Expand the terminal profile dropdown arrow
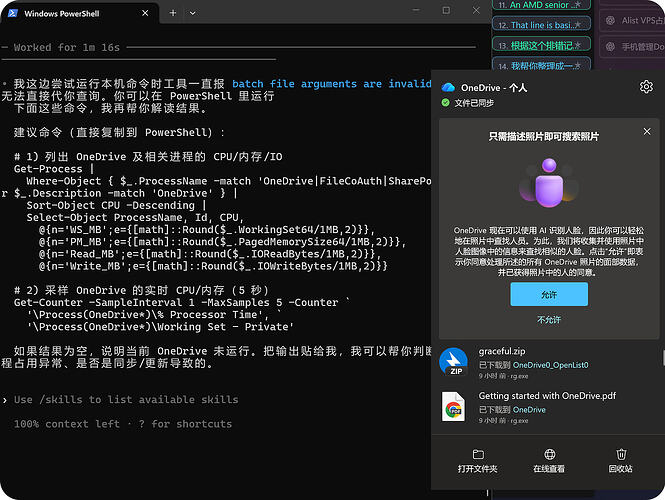 tap(193, 13)
